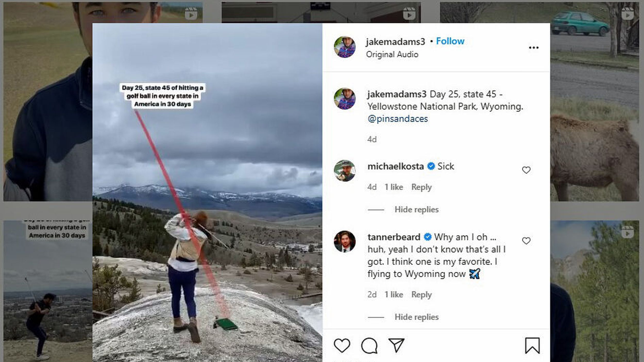Screen dimensions: 644x362
Task: Save the post with the bookmark icon
Action: point(532,346)
